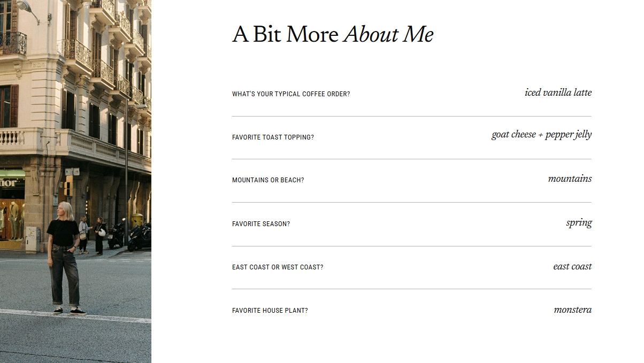This screenshot has height=363, width=644.
Task: Click the "East coast or west coast?" question
Action: pos(278,267)
